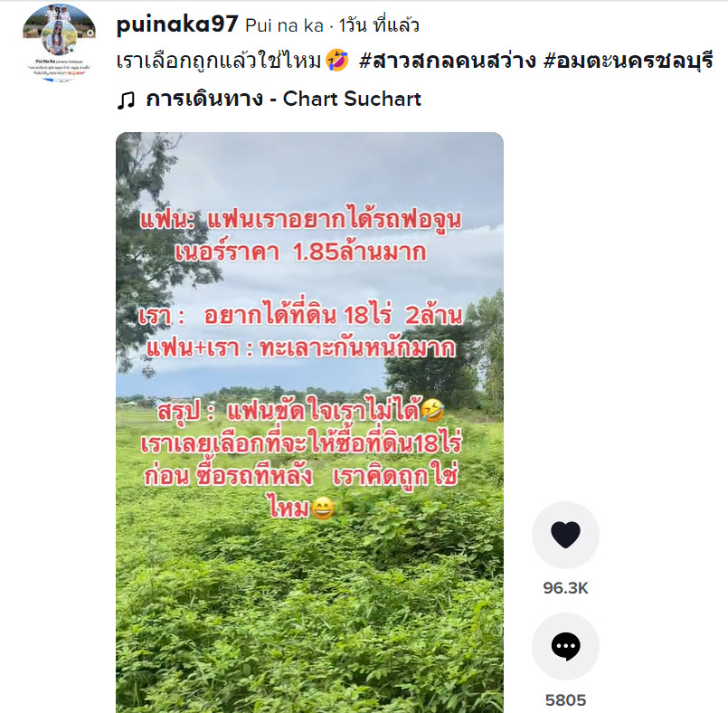
Task: Click the overlay line แฟน+เรา : ทะเลาะกันหนักมาก
Action: pyautogui.click(x=300, y=348)
